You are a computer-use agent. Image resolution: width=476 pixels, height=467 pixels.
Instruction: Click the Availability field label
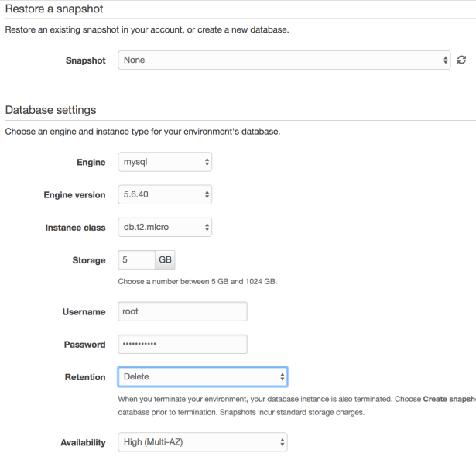click(81, 442)
